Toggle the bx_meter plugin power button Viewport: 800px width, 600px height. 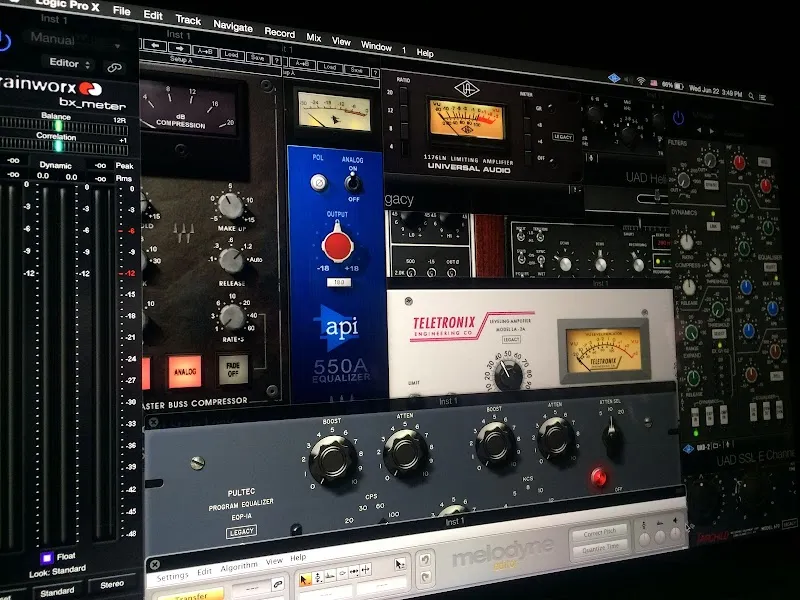[4, 41]
